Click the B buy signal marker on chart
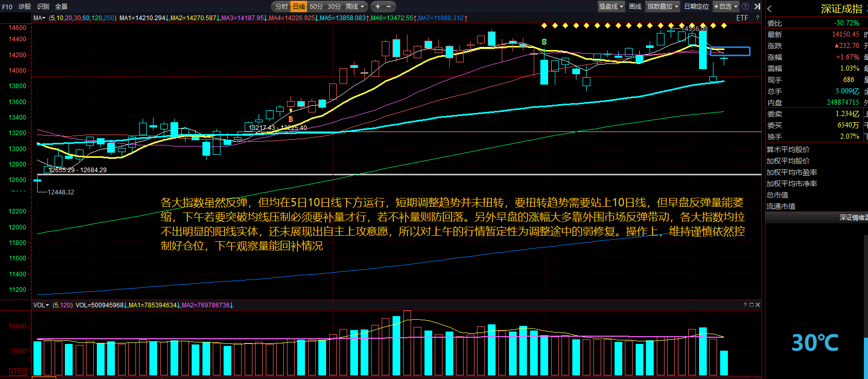Viewport: 868px width, 379px height. tap(291, 119)
